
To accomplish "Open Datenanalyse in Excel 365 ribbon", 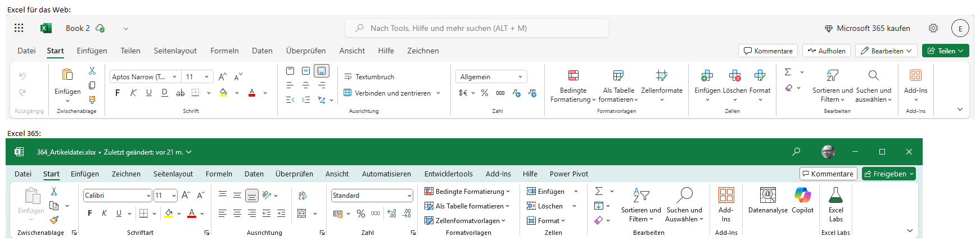I will 767,201.
